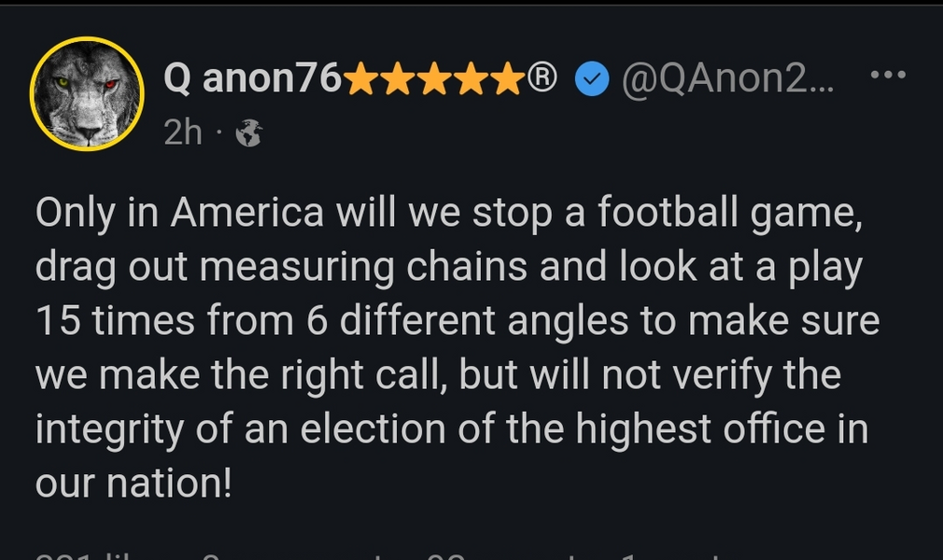This screenshot has width=943, height=560.
Task: Open the lion profile picture
Action: click(x=86, y=93)
